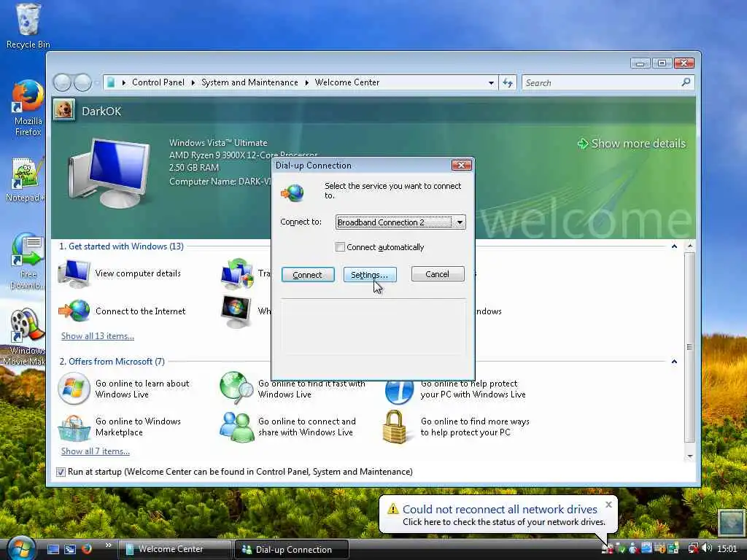Expand arrow before System and Maintenance breadcrumb
The image size is (747, 560).
pyautogui.click(x=193, y=83)
